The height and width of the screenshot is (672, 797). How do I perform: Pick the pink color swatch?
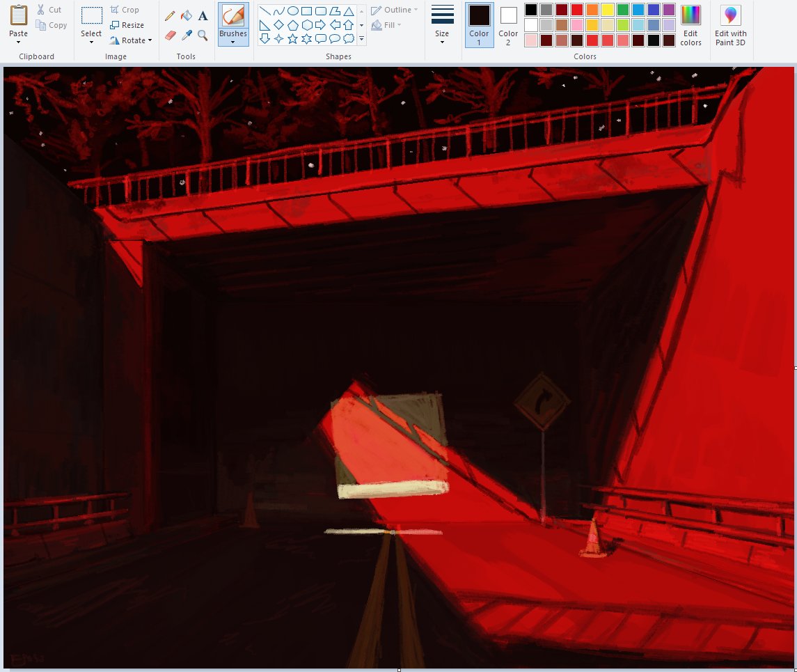577,25
